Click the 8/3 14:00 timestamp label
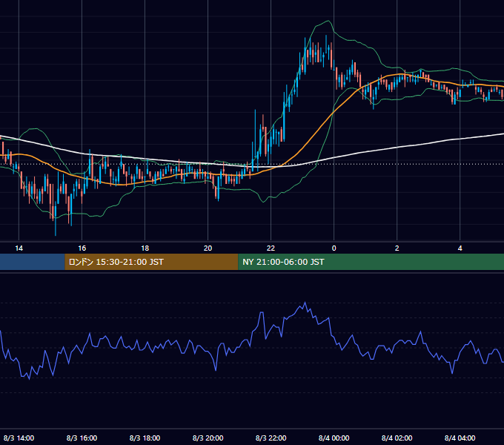This screenshot has width=504, height=445. point(19,438)
